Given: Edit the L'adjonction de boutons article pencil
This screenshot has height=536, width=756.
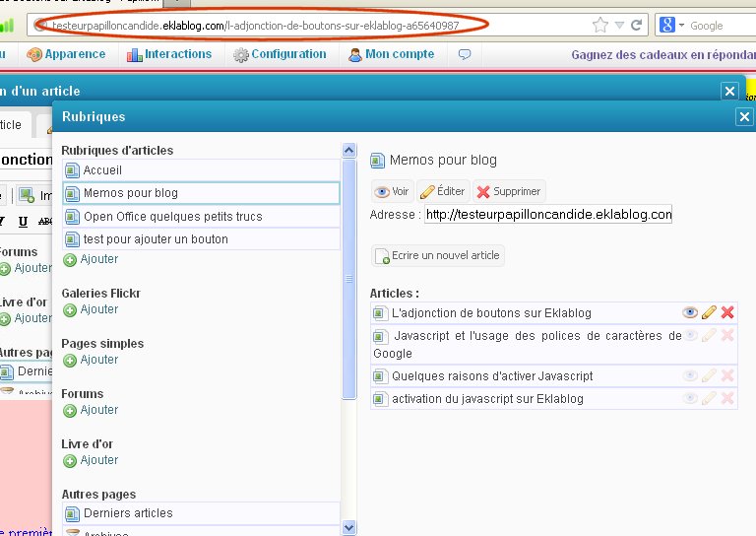Looking at the screenshot, I should pyautogui.click(x=709, y=312).
